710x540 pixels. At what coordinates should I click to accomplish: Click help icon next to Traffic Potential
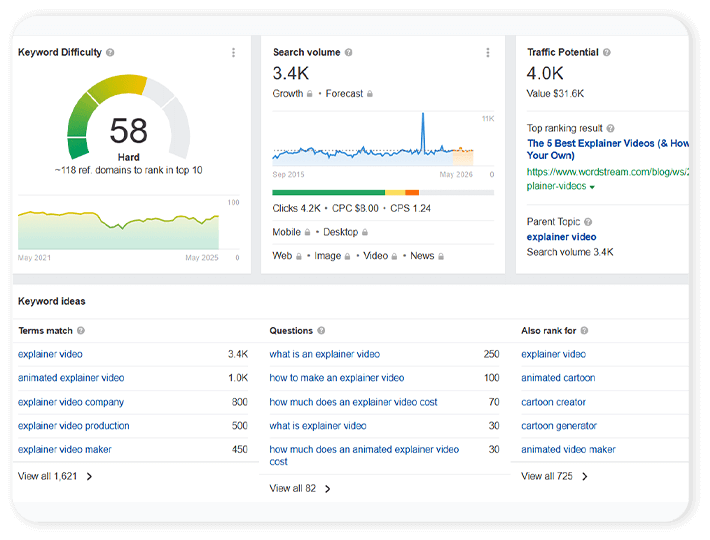[607, 53]
